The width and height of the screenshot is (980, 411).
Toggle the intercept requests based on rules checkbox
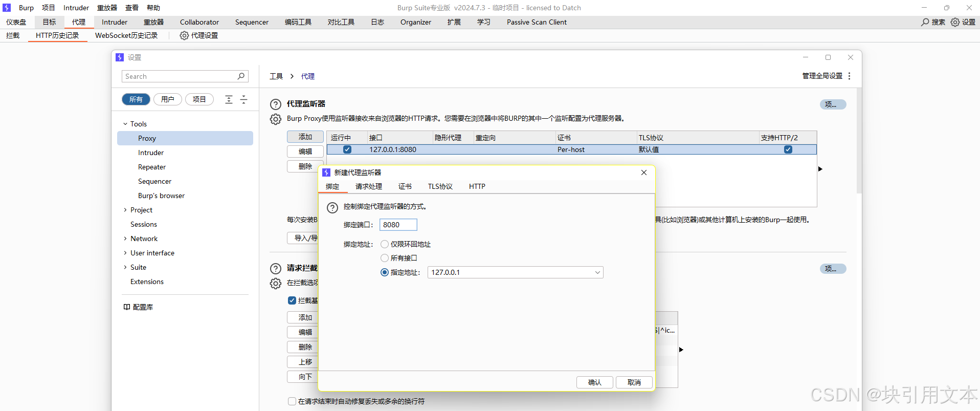click(x=292, y=300)
